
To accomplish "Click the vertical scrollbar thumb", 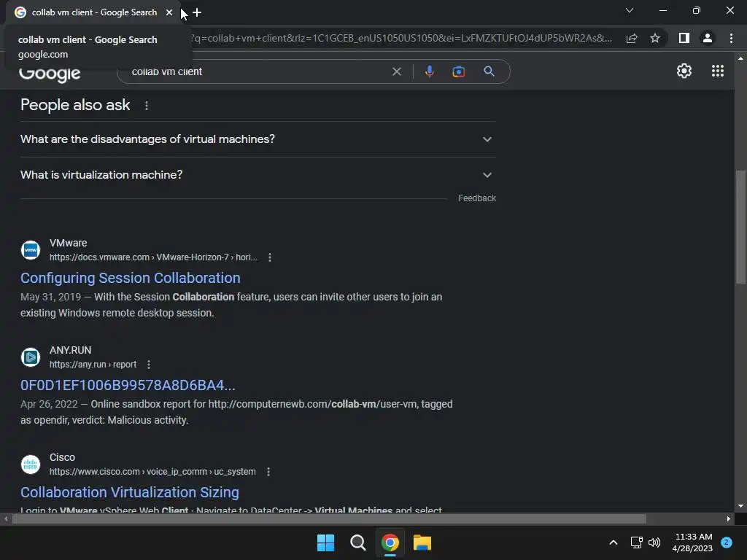I will point(740,227).
